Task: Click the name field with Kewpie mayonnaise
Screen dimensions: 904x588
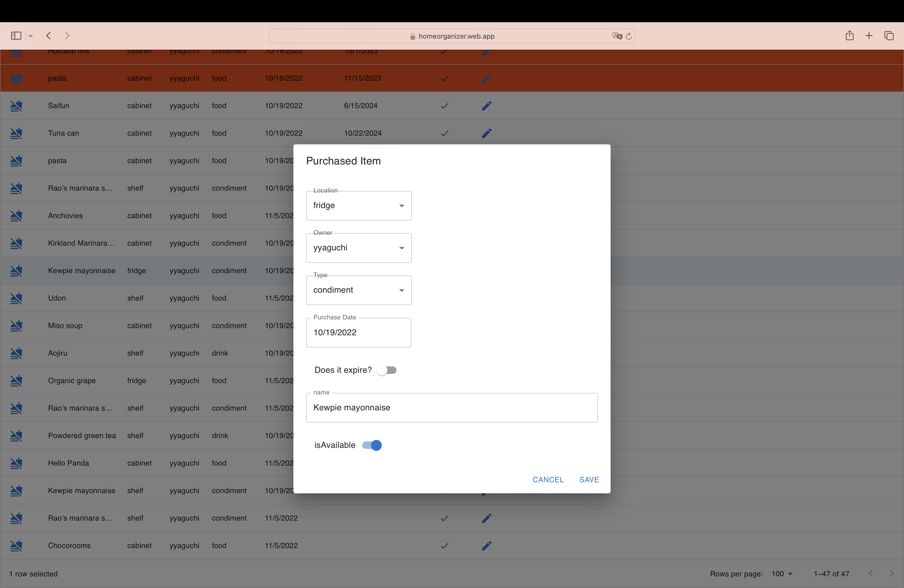Action: [452, 408]
